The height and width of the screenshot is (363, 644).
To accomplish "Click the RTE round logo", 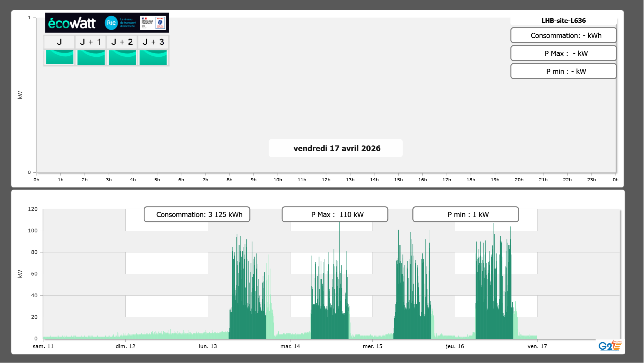I will point(111,23).
